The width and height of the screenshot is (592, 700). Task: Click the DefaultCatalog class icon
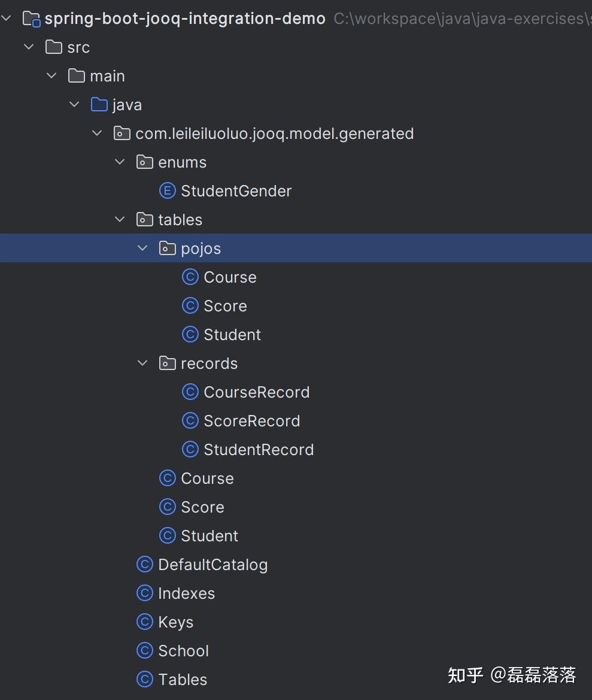tap(145, 565)
